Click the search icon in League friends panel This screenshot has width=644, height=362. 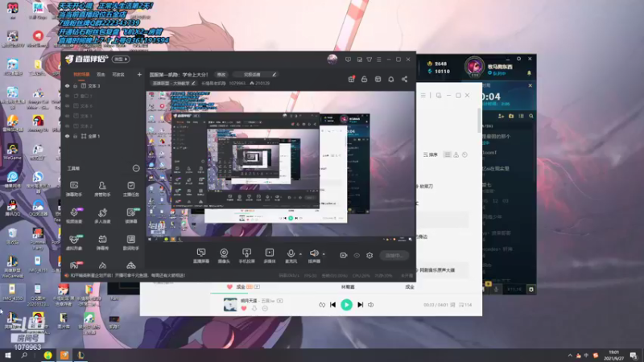[531, 116]
